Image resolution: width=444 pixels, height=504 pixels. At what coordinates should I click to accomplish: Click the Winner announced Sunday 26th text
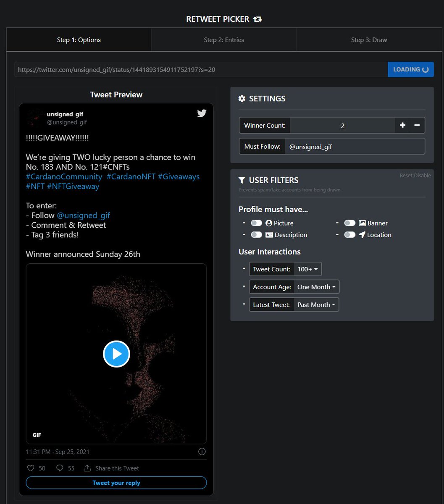tap(83, 254)
